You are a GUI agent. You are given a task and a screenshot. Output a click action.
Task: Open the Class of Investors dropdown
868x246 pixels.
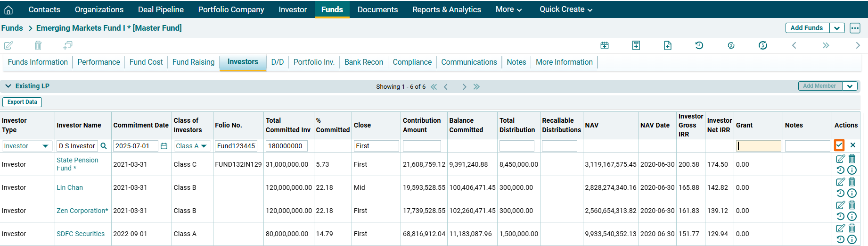point(191,146)
